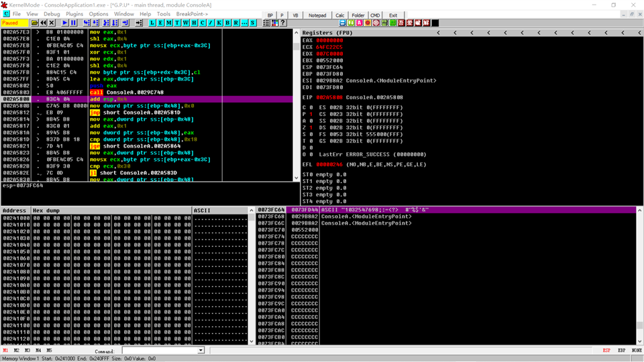644x362 pixels.
Task: Click the Registers (FPU) header to switch view
Action: (327, 32)
